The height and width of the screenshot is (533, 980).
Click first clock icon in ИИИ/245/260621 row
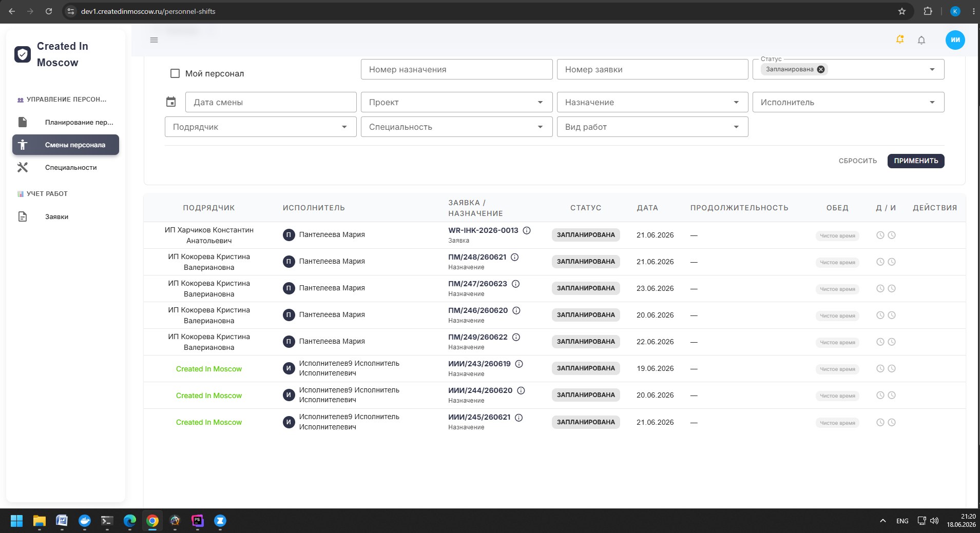880,422
